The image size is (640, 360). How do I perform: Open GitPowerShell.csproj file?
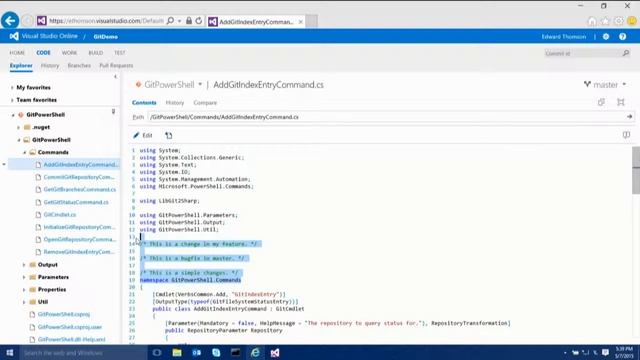(64, 314)
